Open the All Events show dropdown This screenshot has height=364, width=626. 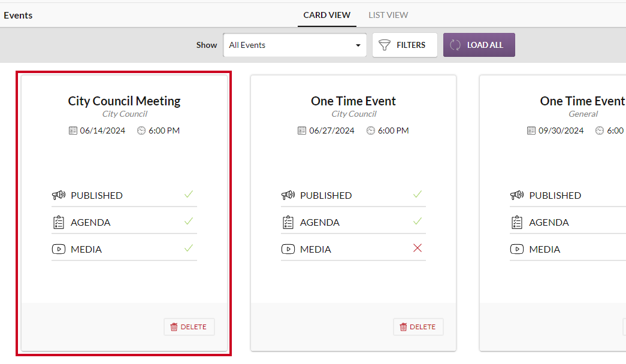tap(295, 45)
